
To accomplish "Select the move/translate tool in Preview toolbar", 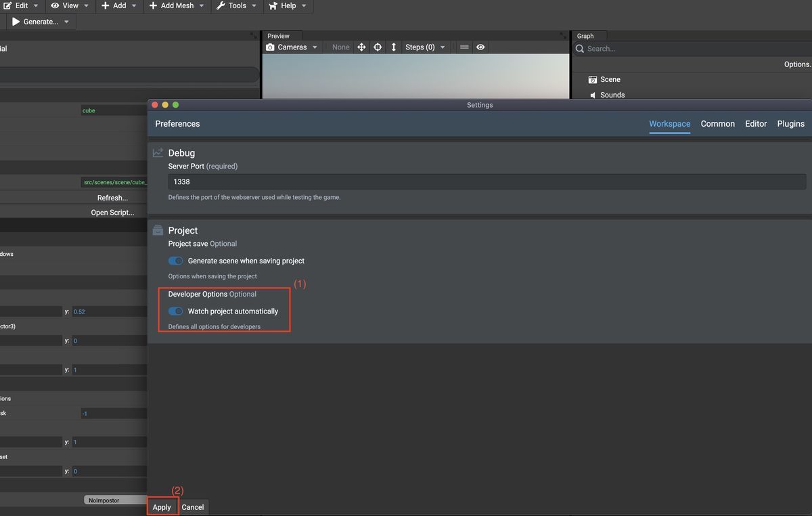I will coord(362,47).
